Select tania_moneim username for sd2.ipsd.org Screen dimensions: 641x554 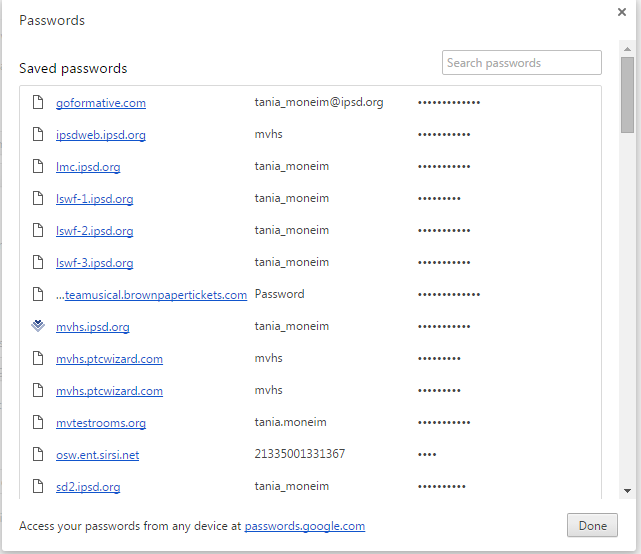pos(292,486)
